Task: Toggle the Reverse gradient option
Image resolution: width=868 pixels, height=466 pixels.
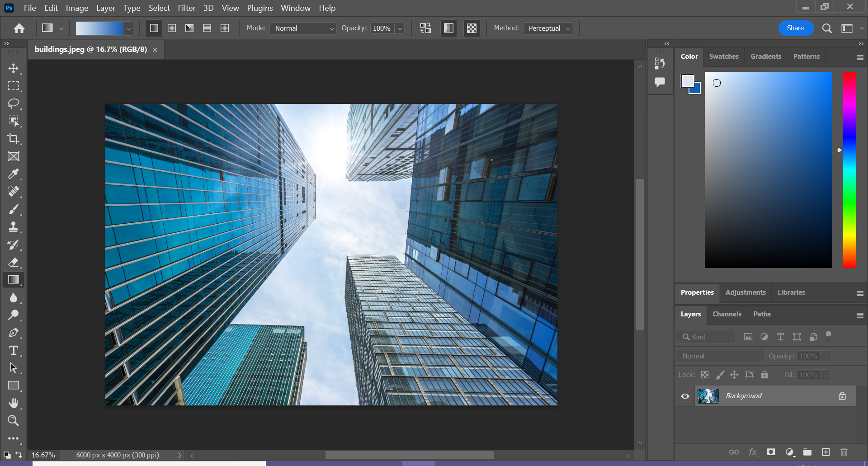Action: click(425, 28)
